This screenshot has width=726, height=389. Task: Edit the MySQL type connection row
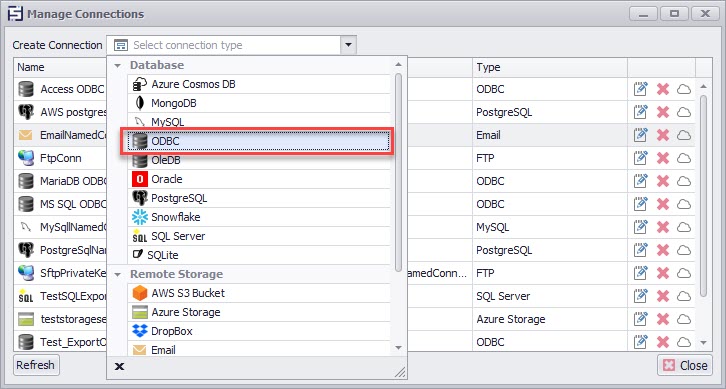coord(640,227)
